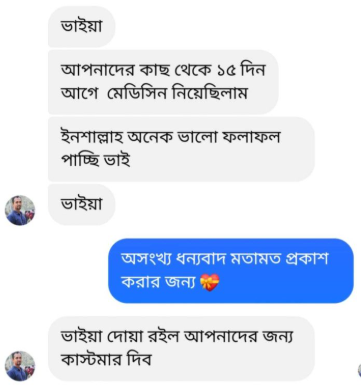Click the words পাচ্ছি ভাই in third bubble
Viewport: 361px width, 385px height.
coord(95,160)
